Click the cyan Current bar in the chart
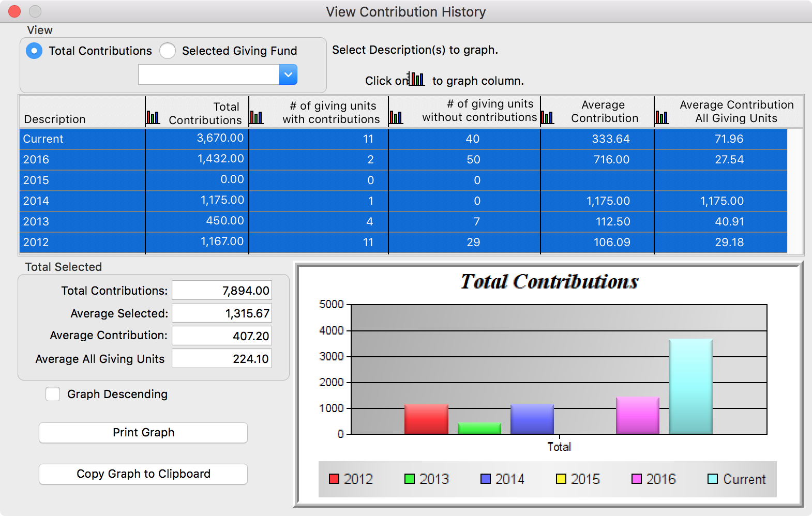812x516 pixels. [x=690, y=387]
